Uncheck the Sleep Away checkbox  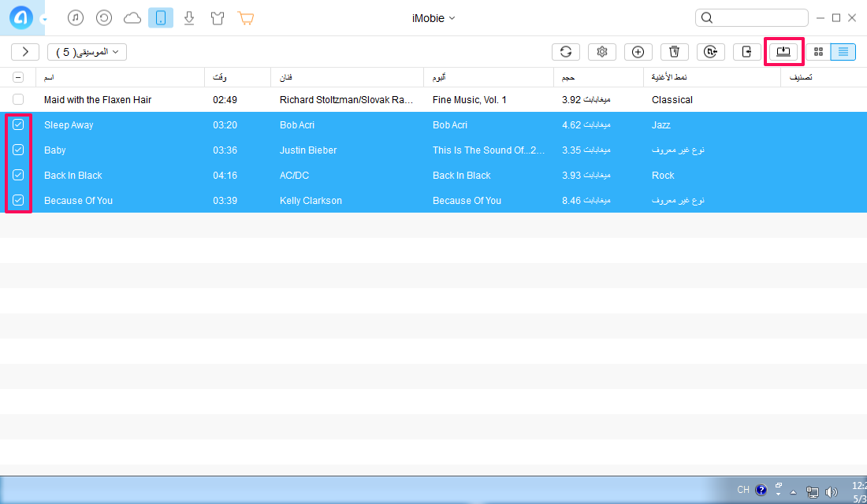coord(18,125)
